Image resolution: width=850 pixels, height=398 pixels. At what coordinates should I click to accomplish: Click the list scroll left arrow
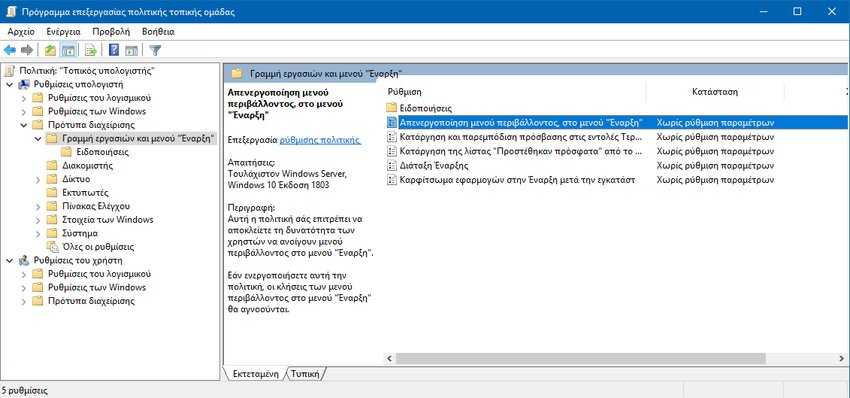click(389, 358)
